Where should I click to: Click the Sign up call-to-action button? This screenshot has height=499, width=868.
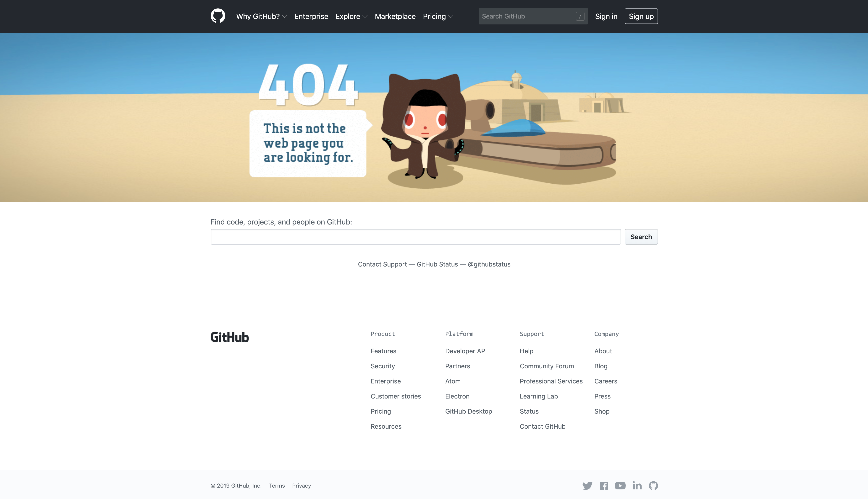[641, 16]
